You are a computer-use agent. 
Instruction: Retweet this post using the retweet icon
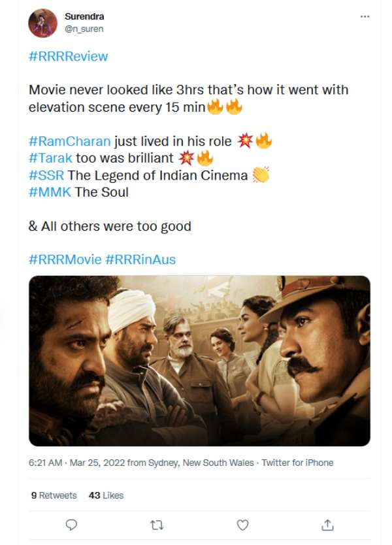point(157,525)
